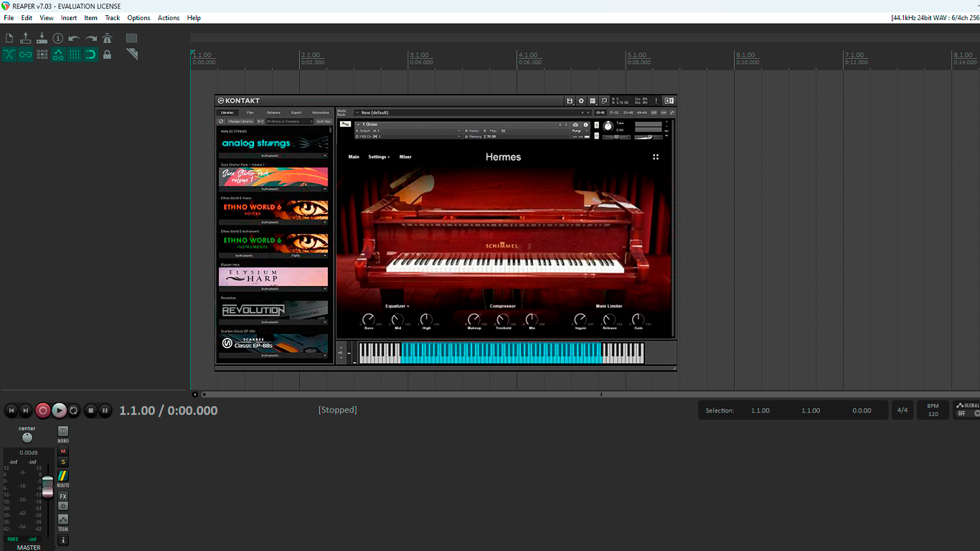Click Kontakt save disk icon
This screenshot has height=551, width=980.
pos(570,101)
